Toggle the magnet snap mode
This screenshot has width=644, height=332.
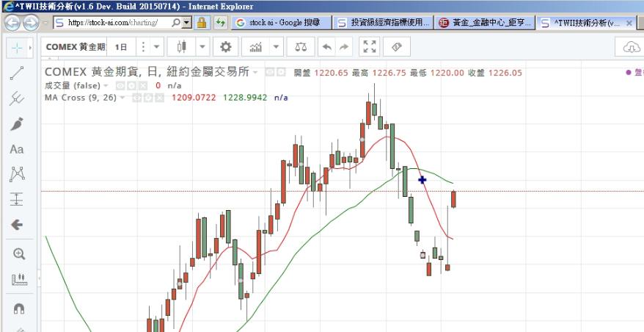19,308
